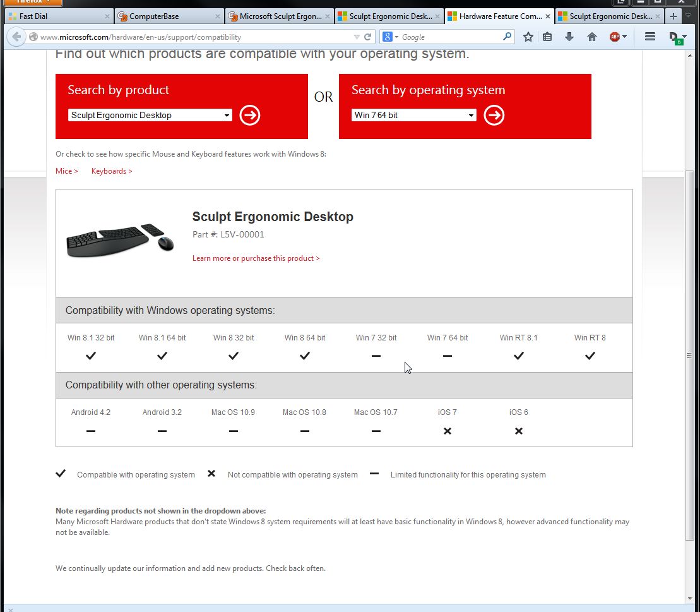Click the Google search input field
700x612 pixels.
click(450, 37)
